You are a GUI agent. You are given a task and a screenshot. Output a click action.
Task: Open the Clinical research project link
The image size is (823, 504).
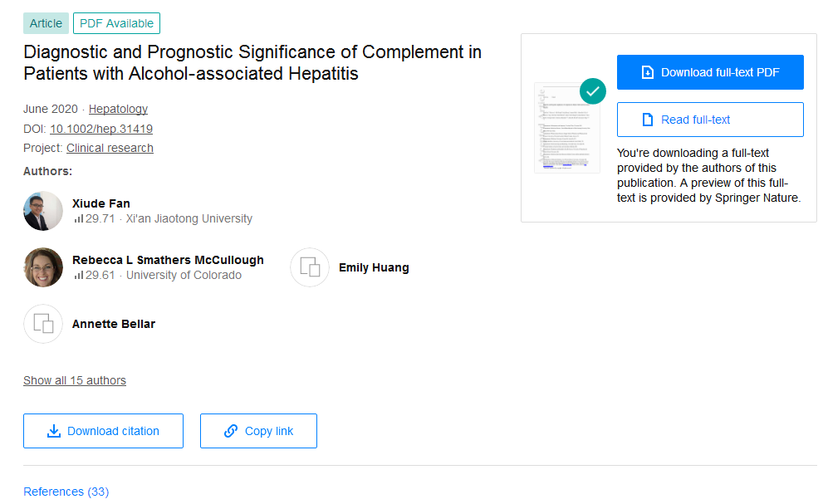pos(110,148)
